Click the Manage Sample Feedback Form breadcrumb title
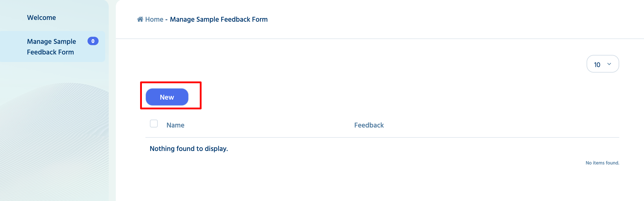644x201 pixels. 219,19
